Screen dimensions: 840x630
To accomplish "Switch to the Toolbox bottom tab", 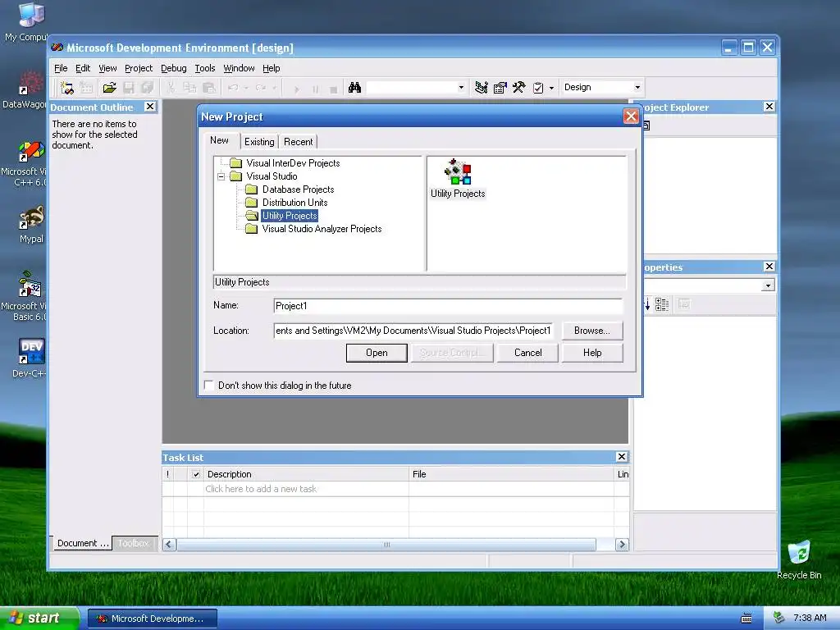I will click(x=134, y=543).
